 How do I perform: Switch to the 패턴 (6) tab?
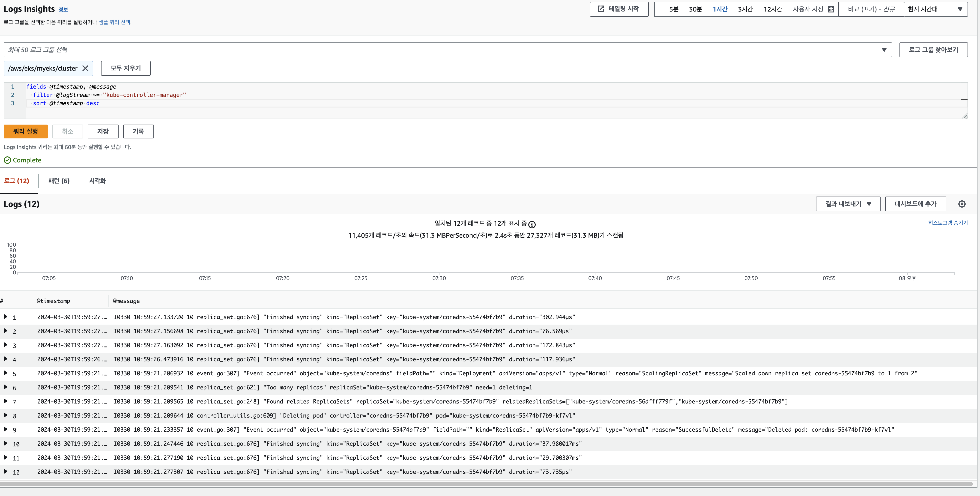click(59, 181)
